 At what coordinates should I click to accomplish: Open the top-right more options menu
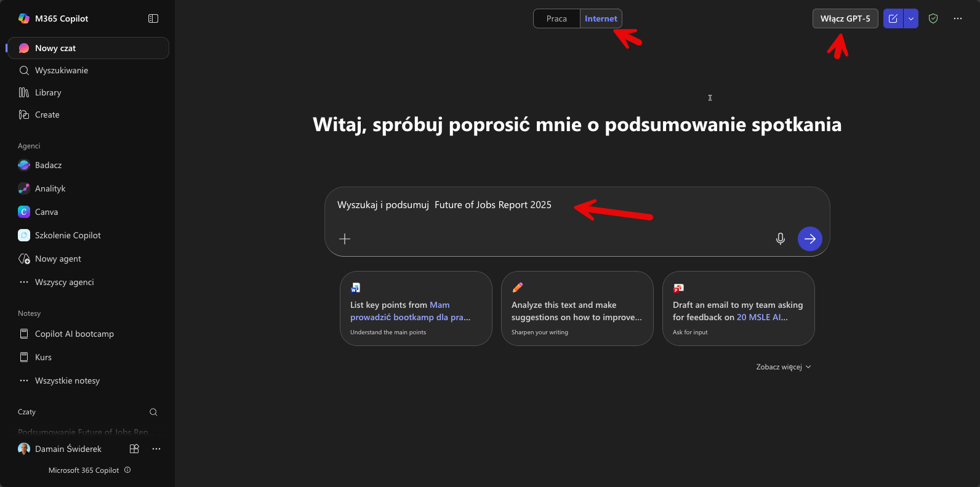click(958, 18)
